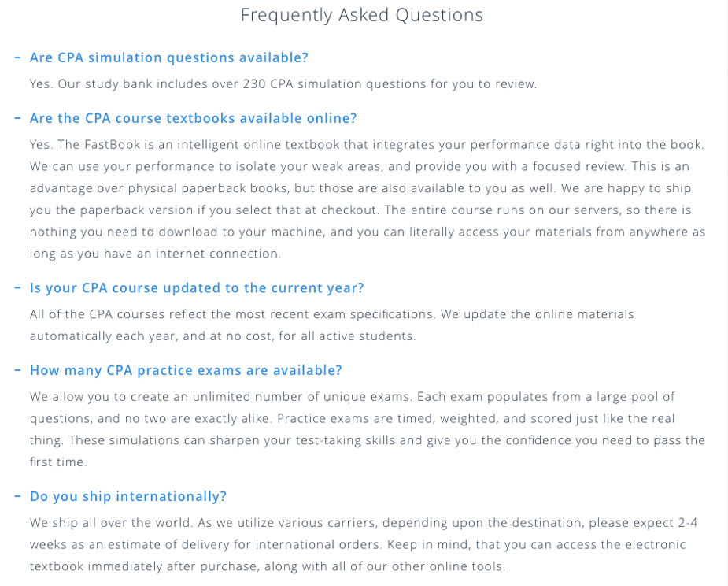Click the "Do you ship internationally?" question
The height and width of the screenshot is (586, 728).
(128, 496)
